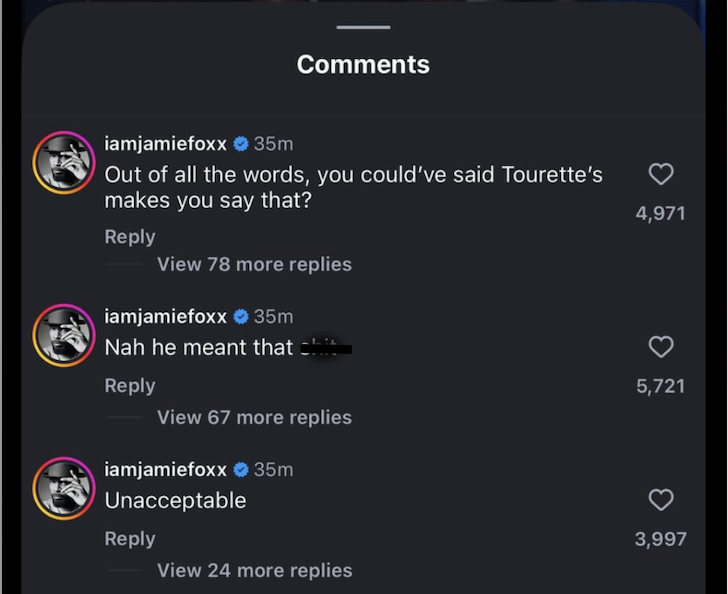
Task: Reply to the "Nah he meant that" comment
Action: (130, 386)
